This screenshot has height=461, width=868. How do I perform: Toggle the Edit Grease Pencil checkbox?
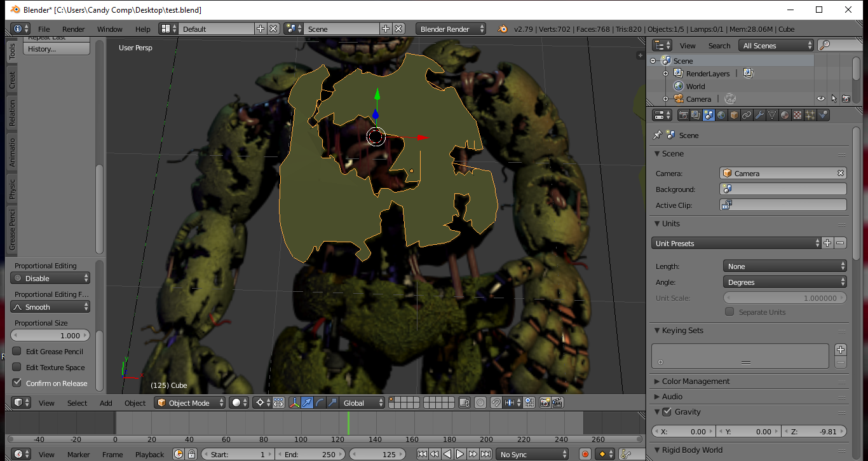pos(17,351)
